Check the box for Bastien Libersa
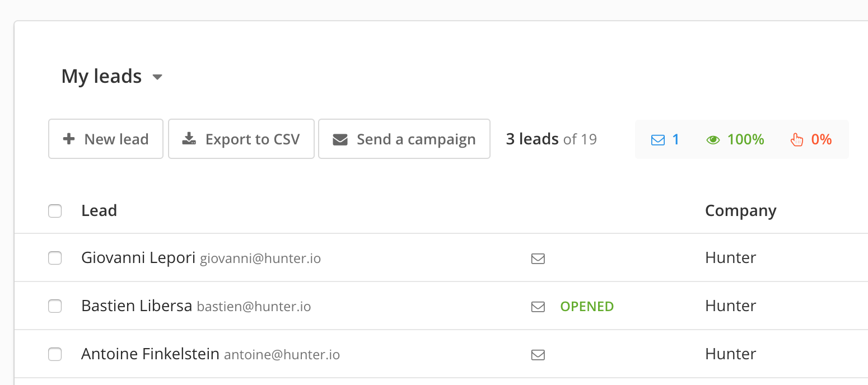Viewport: 868px width, 385px height. (55, 306)
